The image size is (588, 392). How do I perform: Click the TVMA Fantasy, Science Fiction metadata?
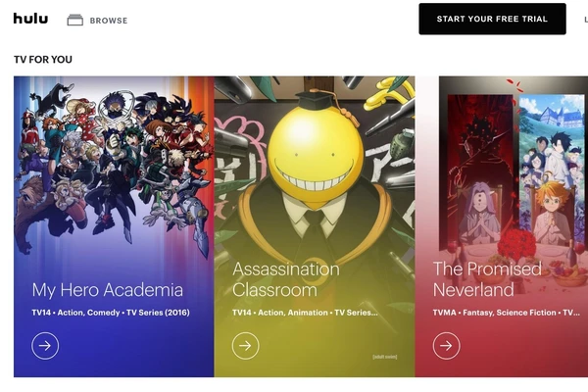tap(507, 313)
